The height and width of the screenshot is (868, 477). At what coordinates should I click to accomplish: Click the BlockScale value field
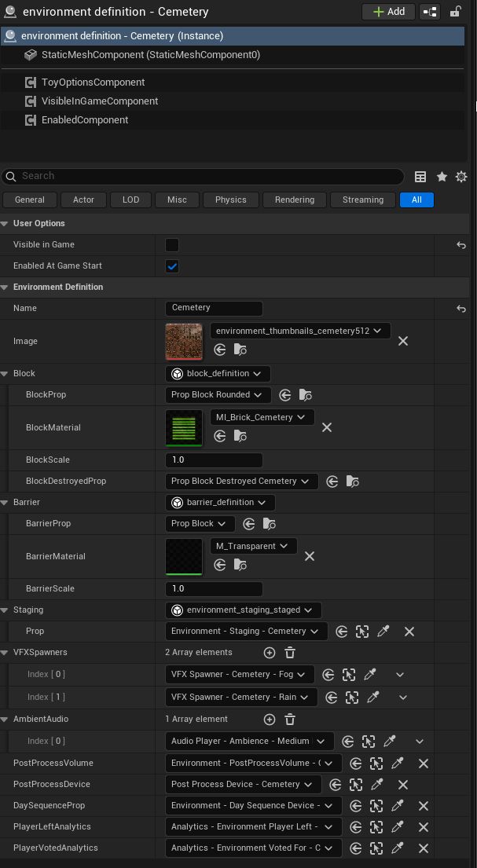coord(214,460)
